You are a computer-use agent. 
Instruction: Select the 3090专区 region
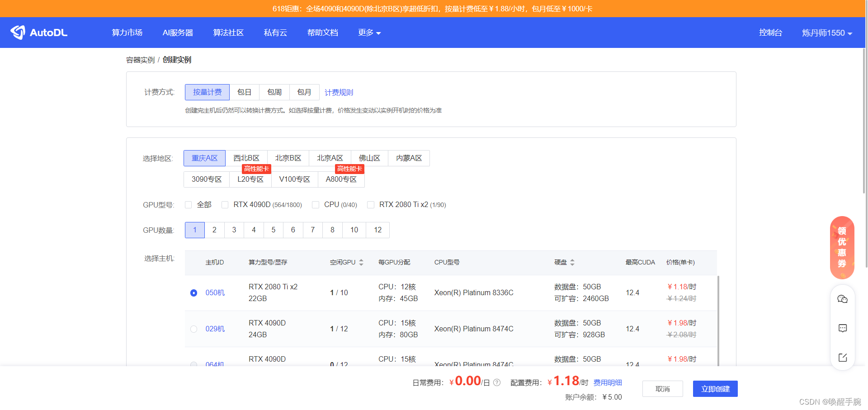[207, 179]
